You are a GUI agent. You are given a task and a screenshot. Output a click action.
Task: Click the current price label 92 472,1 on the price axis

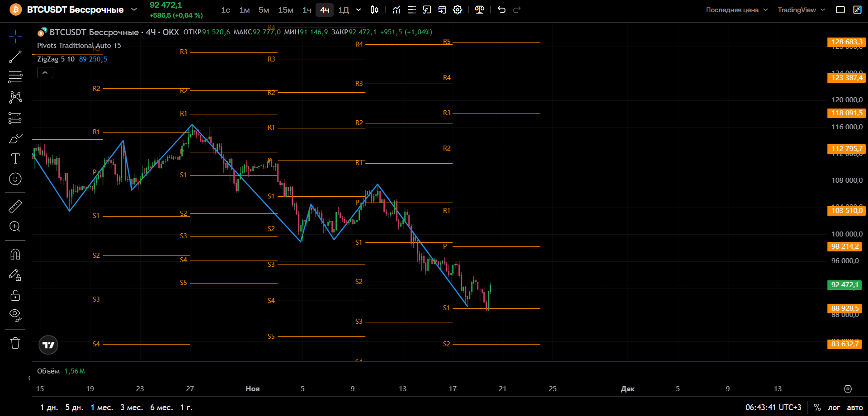(x=844, y=285)
